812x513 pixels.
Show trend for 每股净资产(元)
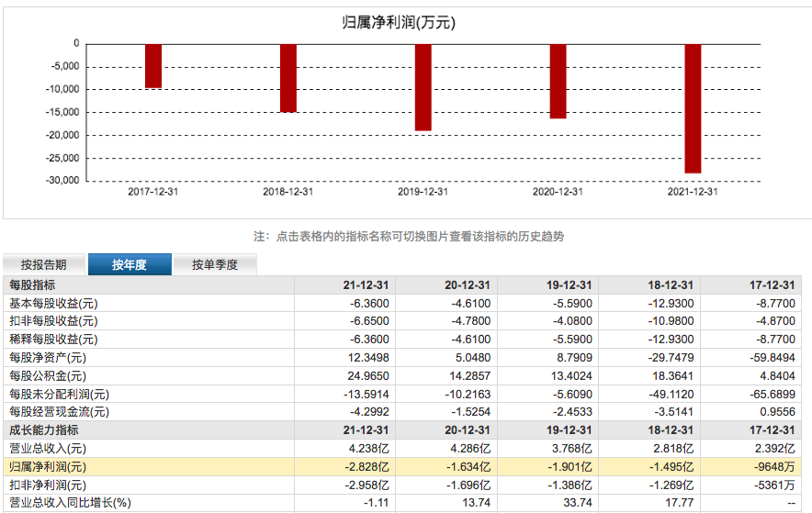click(x=48, y=357)
